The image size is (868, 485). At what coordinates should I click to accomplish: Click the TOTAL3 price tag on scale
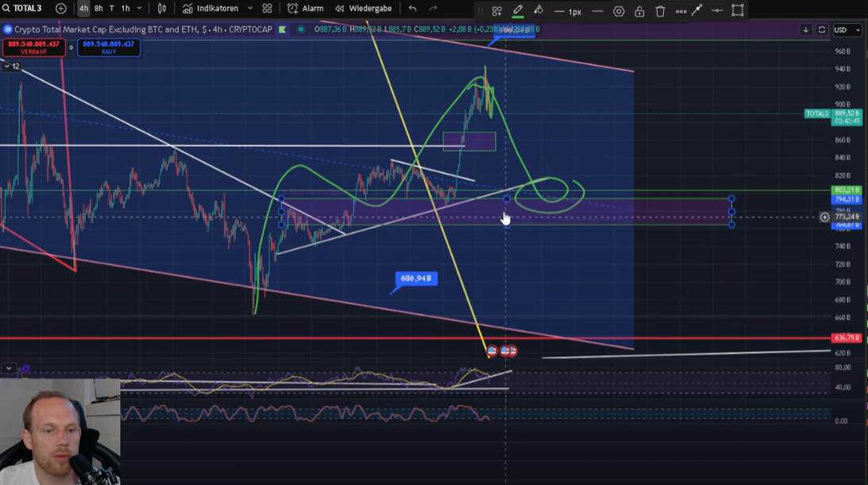818,114
